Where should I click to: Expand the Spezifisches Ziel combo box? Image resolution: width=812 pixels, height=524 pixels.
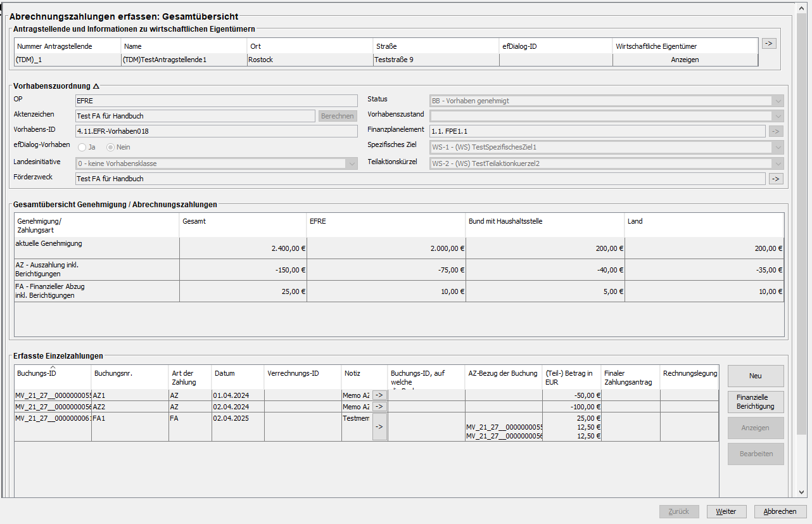coord(777,147)
